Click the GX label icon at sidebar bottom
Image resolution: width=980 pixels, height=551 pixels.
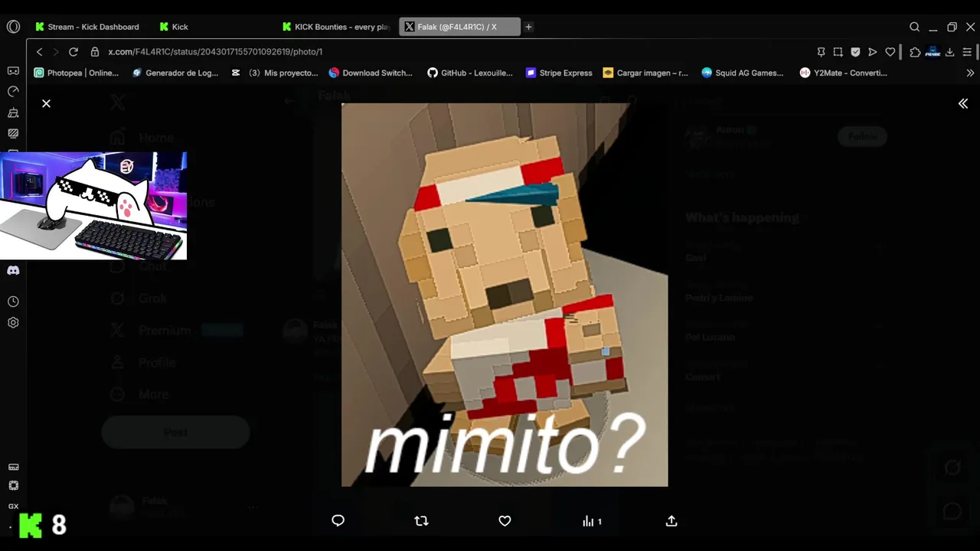click(13, 507)
